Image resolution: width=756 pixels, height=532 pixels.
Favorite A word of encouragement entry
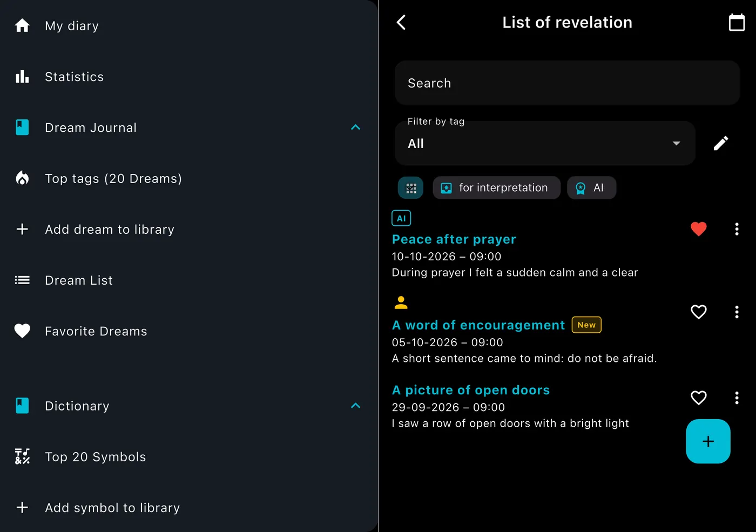[699, 312]
